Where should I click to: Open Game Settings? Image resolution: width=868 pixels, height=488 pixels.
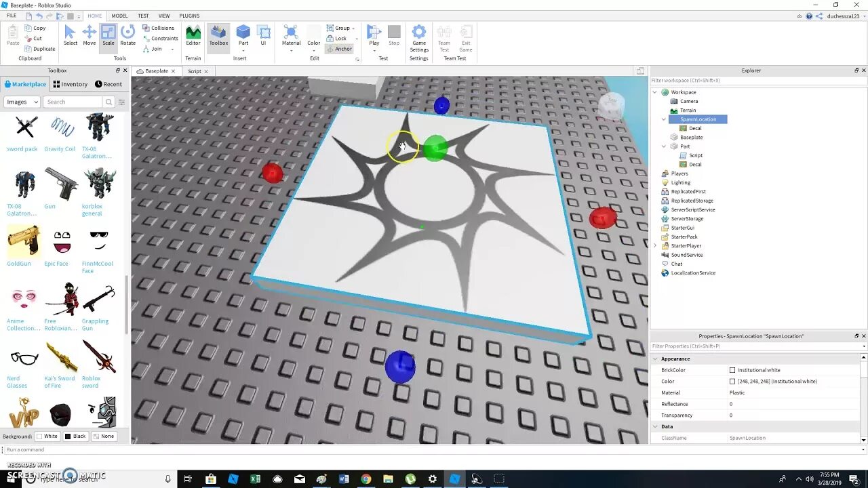(x=419, y=38)
